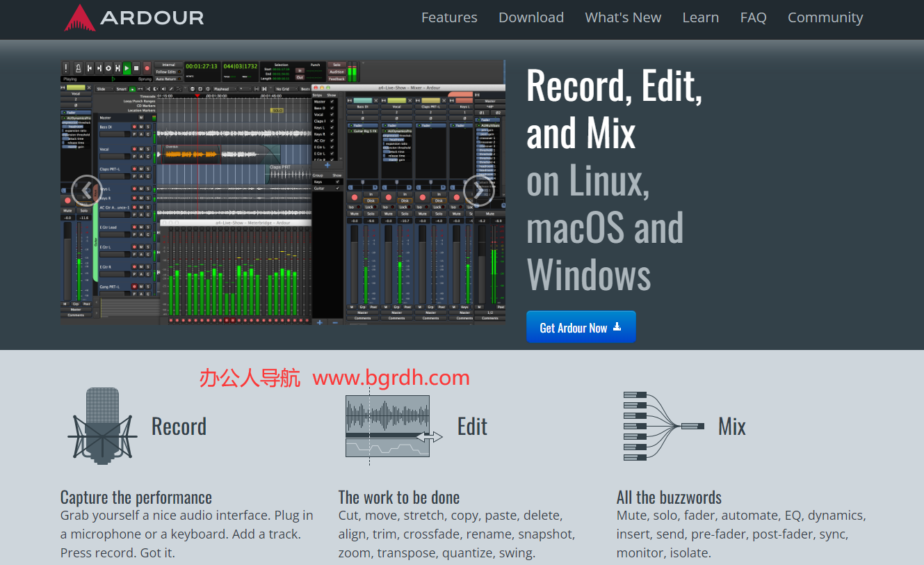Open the FAQ page
The height and width of the screenshot is (565, 924).
(x=753, y=17)
